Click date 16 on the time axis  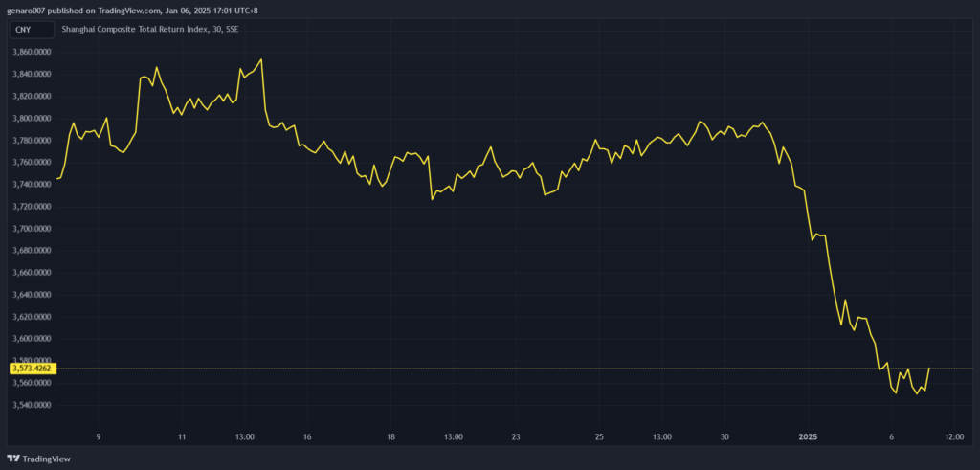click(307, 436)
